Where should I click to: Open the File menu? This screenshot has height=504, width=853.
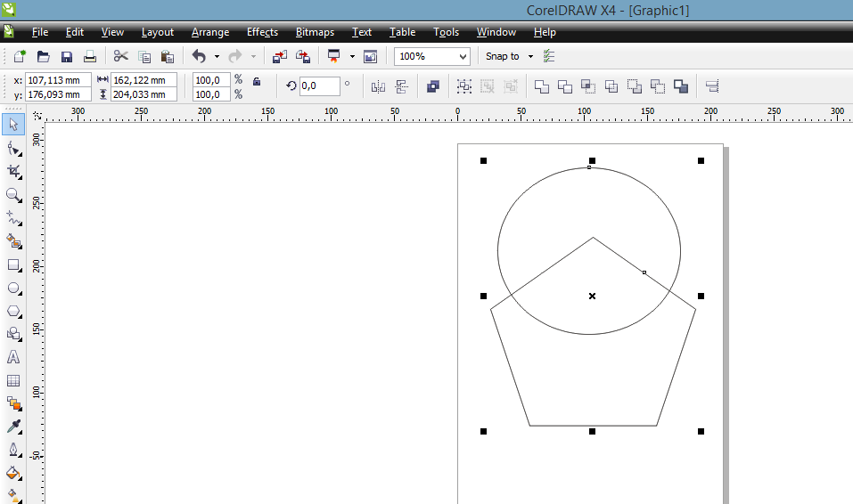40,32
